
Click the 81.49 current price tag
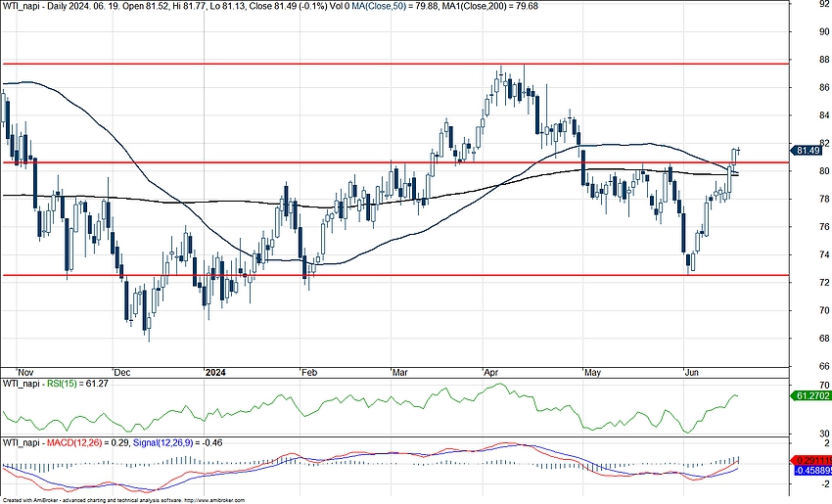(x=809, y=150)
